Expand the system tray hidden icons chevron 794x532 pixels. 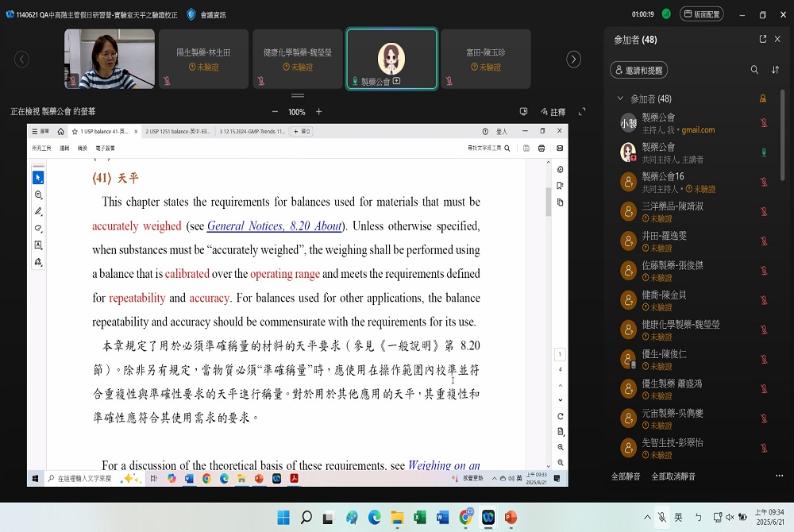(647, 518)
